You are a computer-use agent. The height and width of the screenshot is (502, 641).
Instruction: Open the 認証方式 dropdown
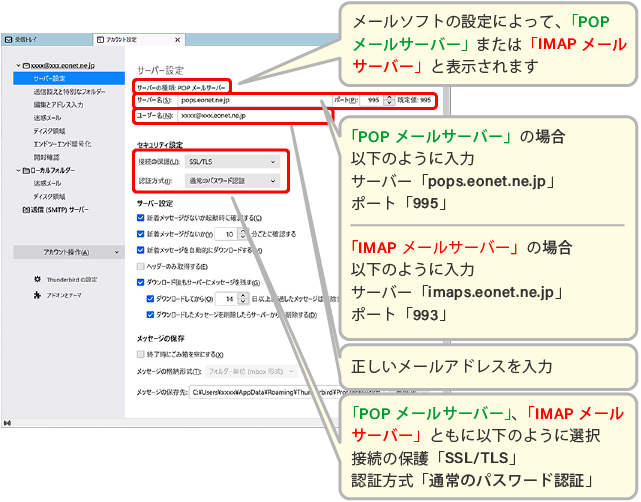coord(232,181)
